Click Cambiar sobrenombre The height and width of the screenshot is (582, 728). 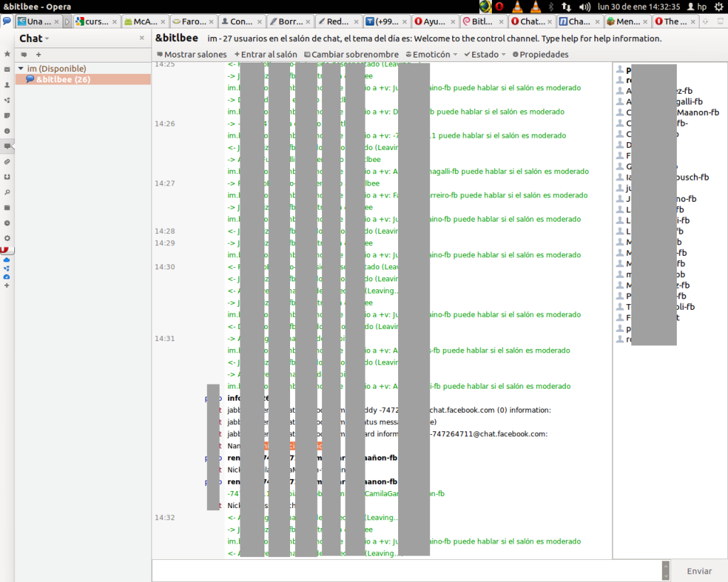(x=351, y=54)
